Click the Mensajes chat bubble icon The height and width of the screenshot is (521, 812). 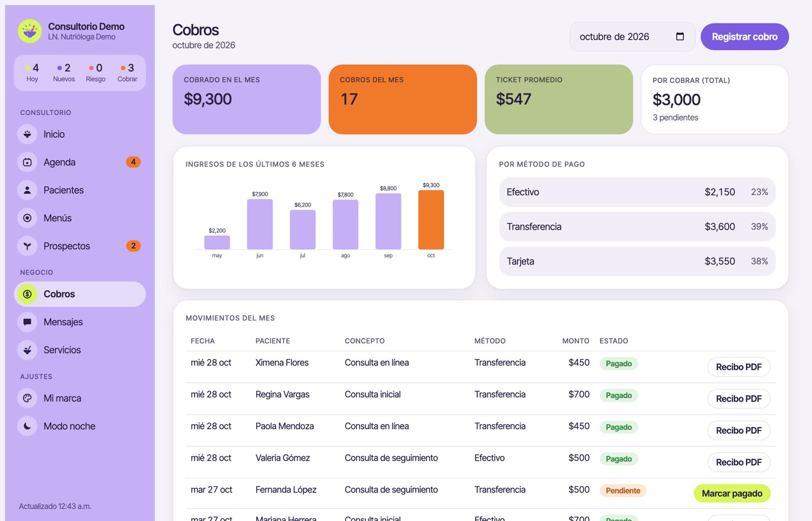[x=27, y=322]
